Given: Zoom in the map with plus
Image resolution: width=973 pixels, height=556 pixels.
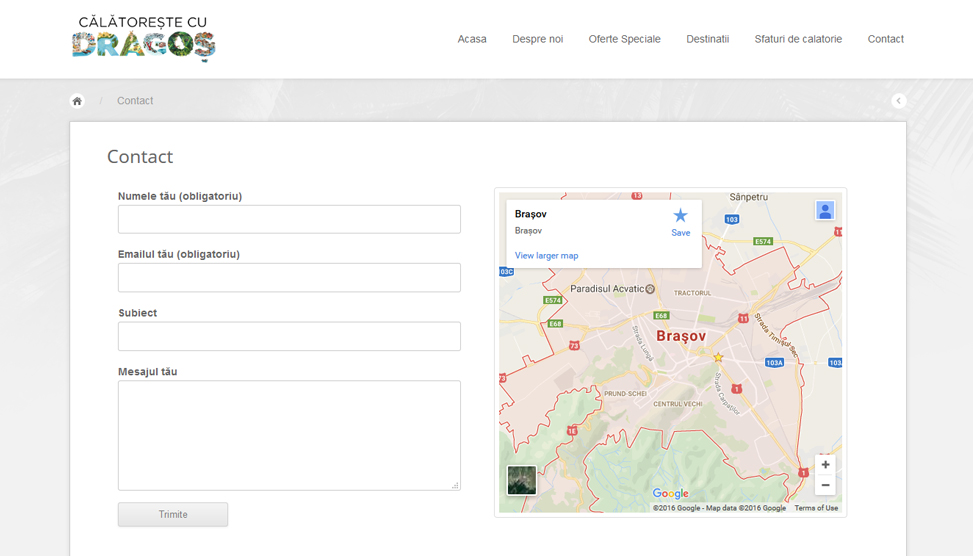Looking at the screenshot, I should tap(825, 464).
